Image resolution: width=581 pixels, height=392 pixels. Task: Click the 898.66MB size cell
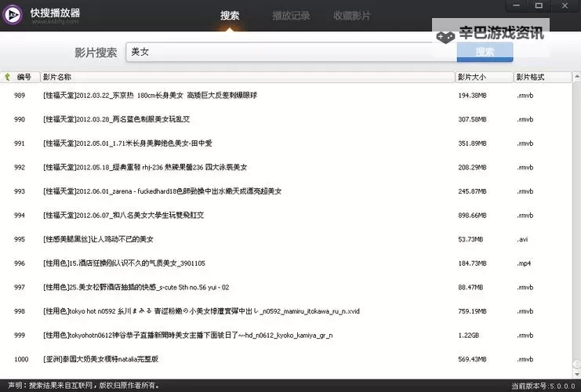(472, 216)
